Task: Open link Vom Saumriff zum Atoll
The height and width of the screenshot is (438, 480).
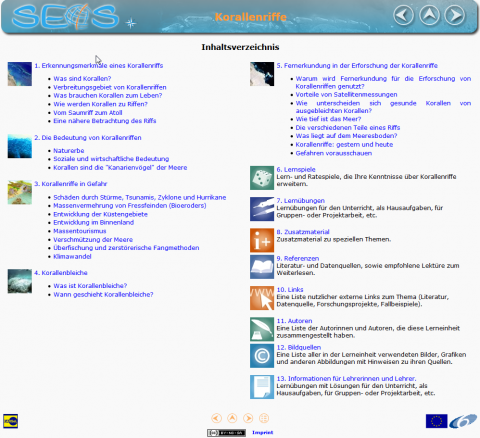Action: click(x=88, y=113)
